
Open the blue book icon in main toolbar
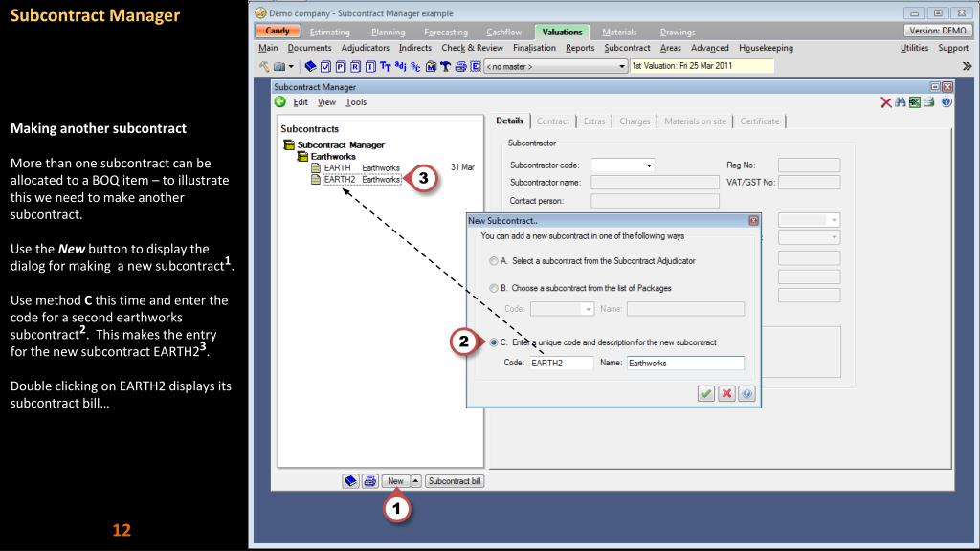tap(310, 66)
